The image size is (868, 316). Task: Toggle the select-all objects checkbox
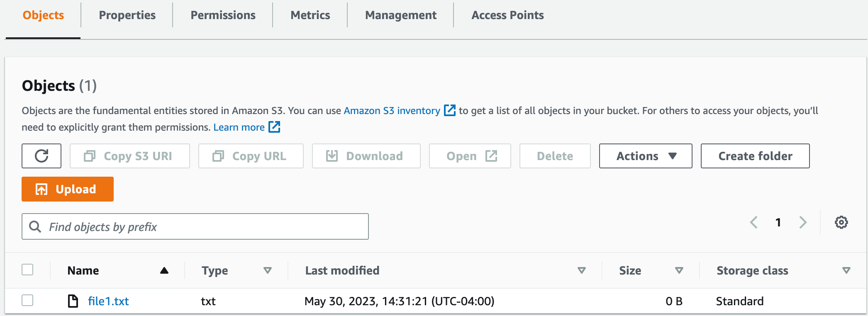[x=27, y=270]
